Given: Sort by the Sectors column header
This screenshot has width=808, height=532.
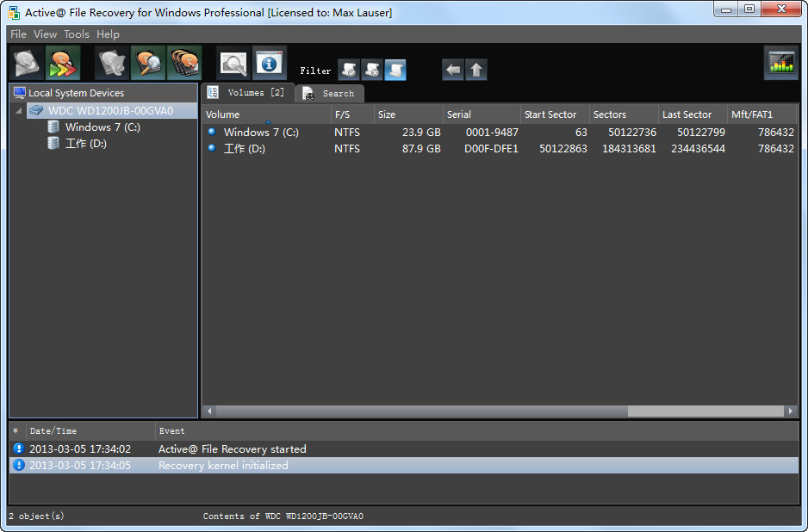Looking at the screenshot, I should 624,114.
